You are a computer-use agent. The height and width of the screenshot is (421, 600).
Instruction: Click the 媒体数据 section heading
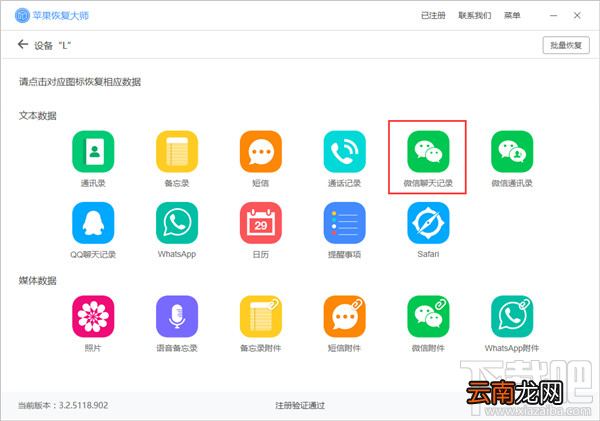[x=38, y=281]
